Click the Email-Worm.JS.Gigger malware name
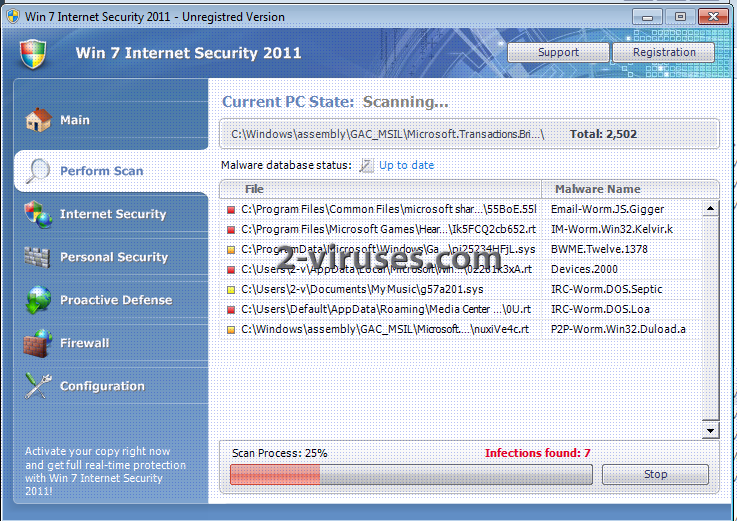Viewport: 737px width, 521px height. tap(607, 209)
